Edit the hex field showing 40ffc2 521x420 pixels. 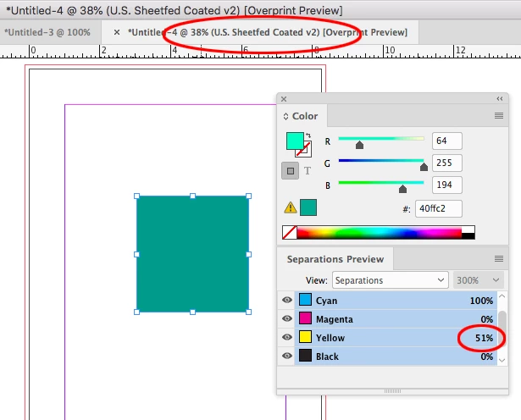tap(438, 208)
